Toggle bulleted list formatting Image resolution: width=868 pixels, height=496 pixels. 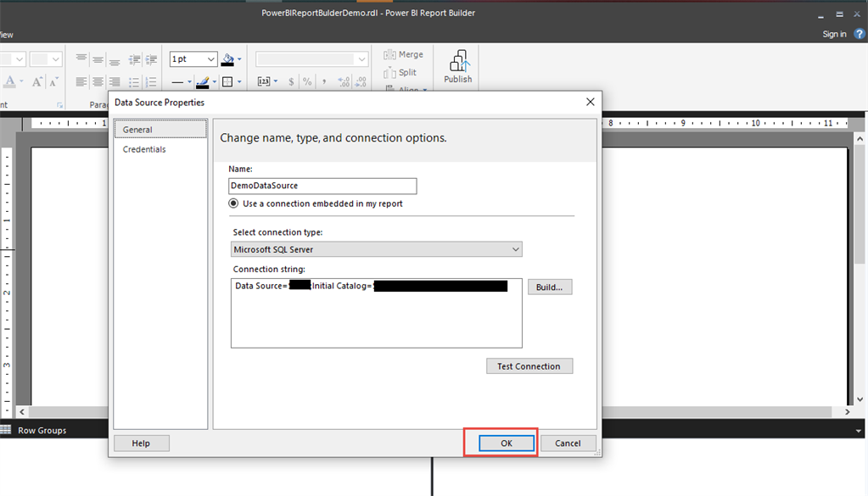point(134,81)
